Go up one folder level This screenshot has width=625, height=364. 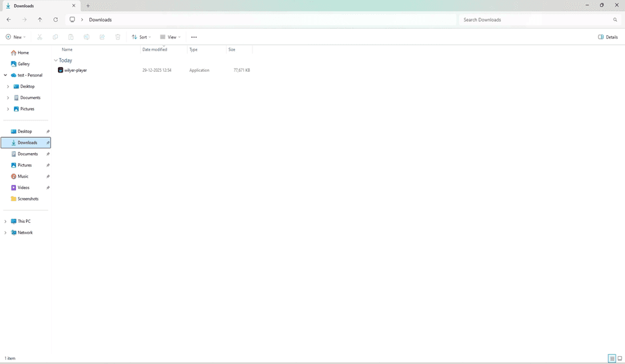click(x=40, y=19)
